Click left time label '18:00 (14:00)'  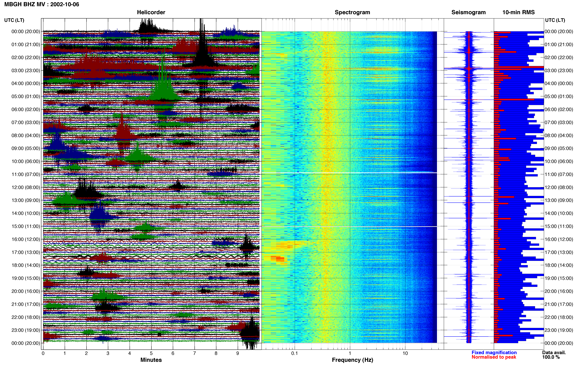click(x=26, y=265)
